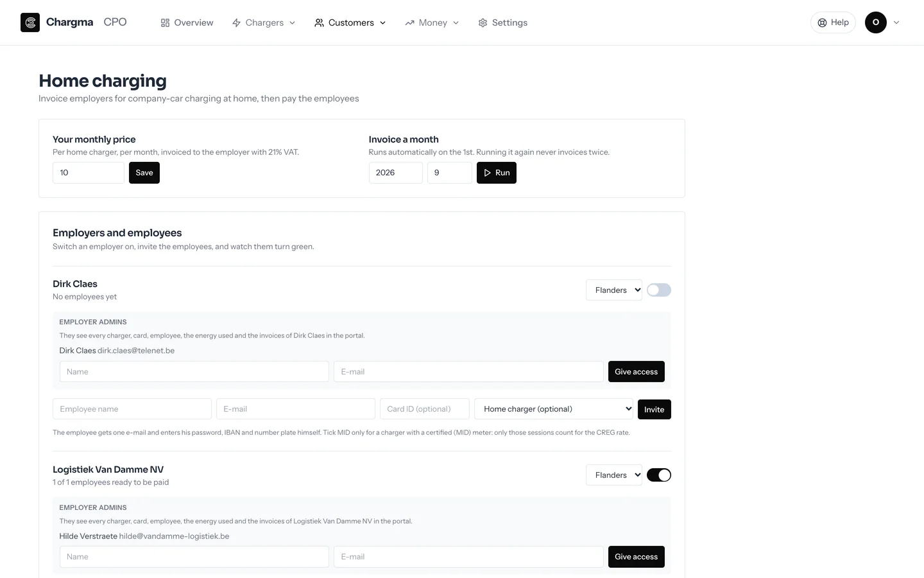Open the Home charger (optional) dropdown
This screenshot has height=578, width=924.
tap(554, 409)
